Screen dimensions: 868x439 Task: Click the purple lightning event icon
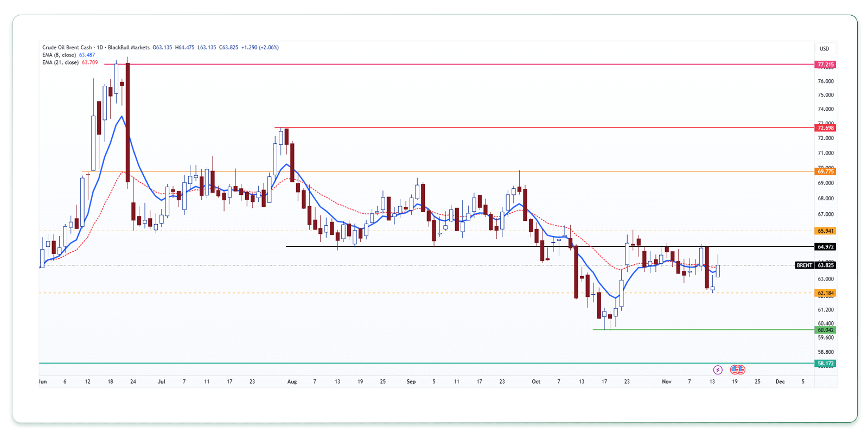(718, 370)
